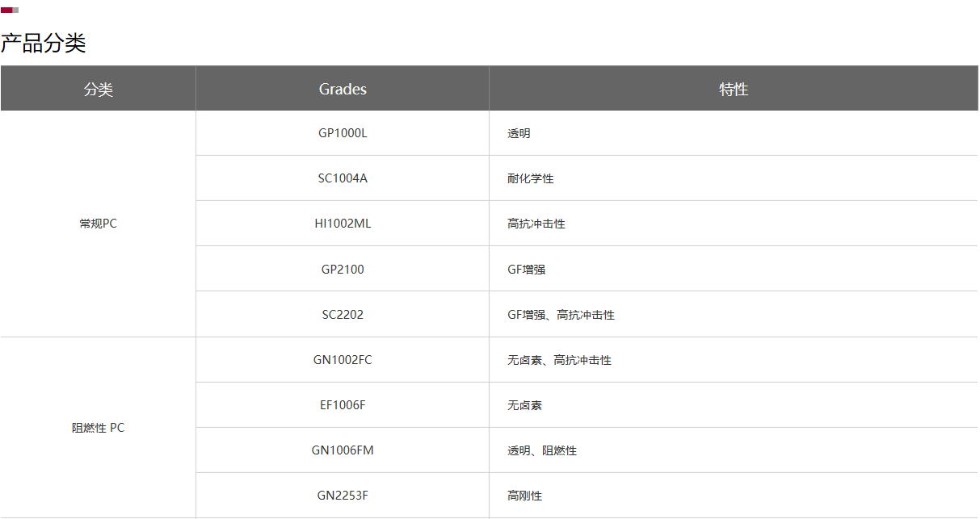This screenshot has width=980, height=519.
Task: Select the EF1006F grade text
Action: pyautogui.click(x=343, y=405)
